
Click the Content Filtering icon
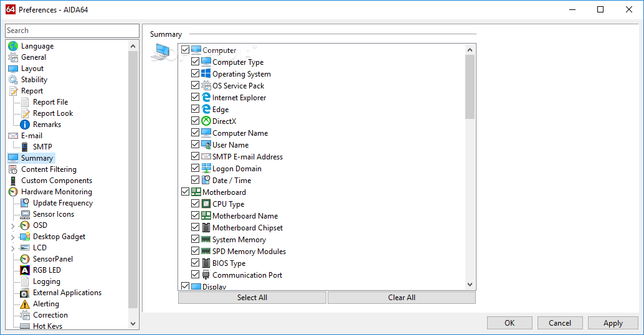[x=13, y=169]
